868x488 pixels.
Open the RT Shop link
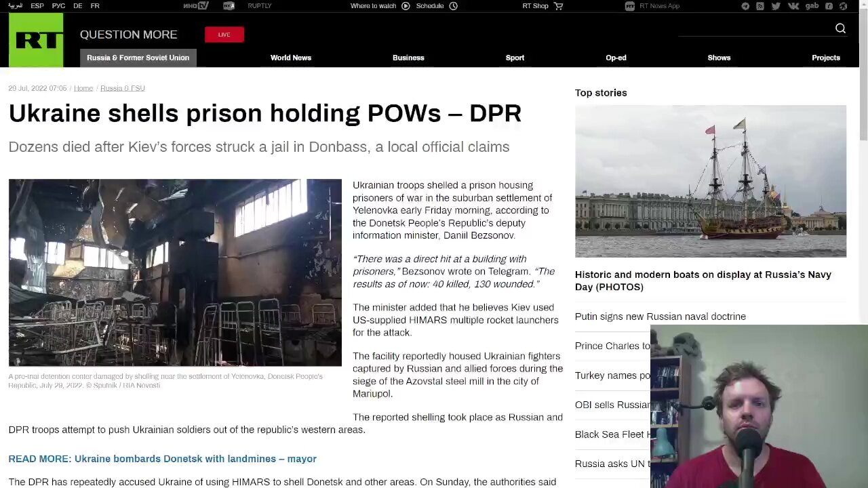coord(535,6)
